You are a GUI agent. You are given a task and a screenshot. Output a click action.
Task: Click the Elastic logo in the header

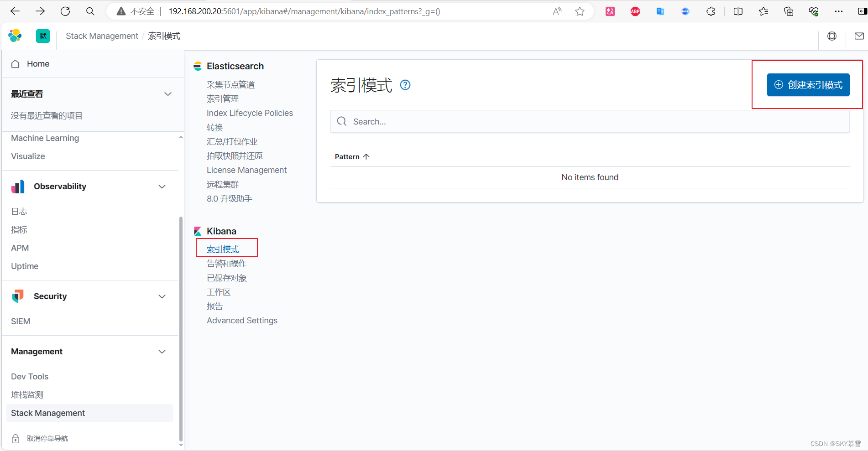(15, 36)
